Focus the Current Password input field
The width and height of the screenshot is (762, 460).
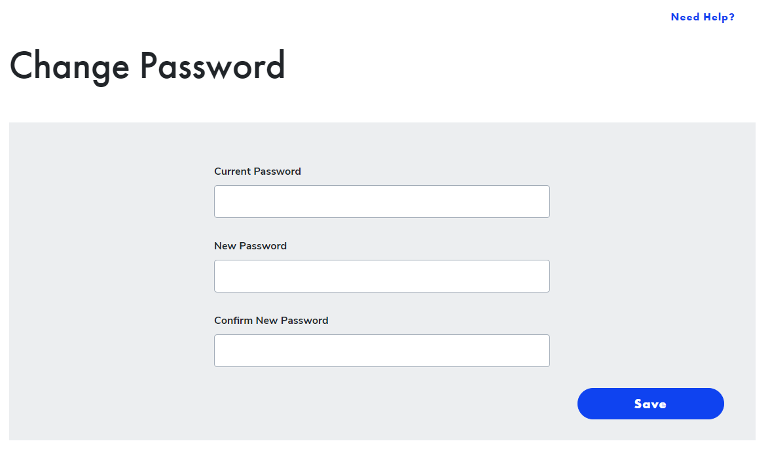381,201
